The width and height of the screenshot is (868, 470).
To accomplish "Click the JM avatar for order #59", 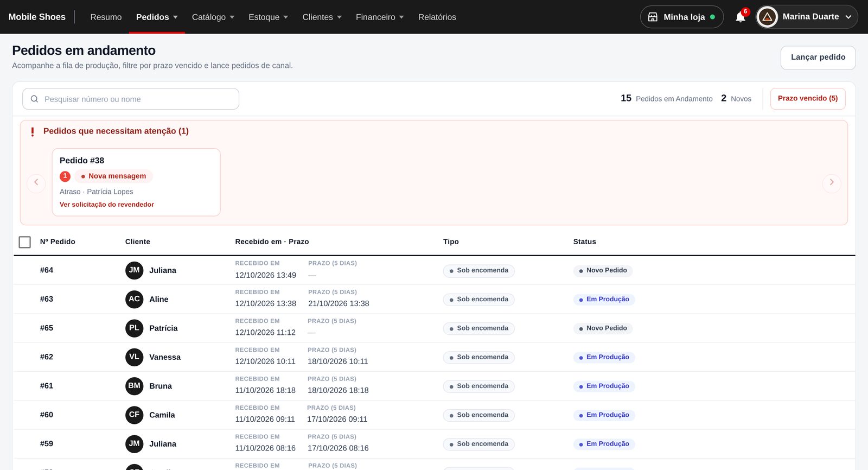I will [x=135, y=444].
